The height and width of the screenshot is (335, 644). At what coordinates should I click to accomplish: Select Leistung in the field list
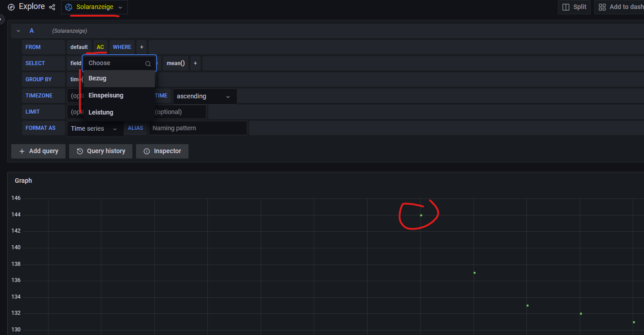pos(101,112)
